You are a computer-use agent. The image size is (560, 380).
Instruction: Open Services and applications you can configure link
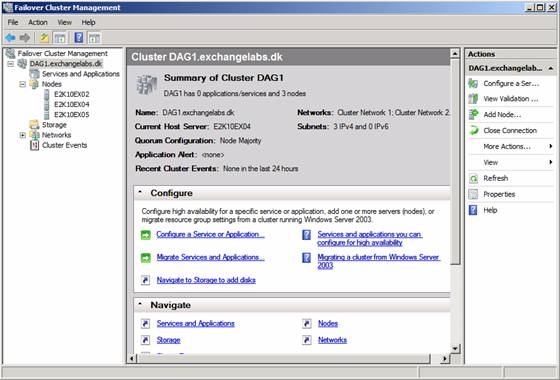[x=370, y=239]
